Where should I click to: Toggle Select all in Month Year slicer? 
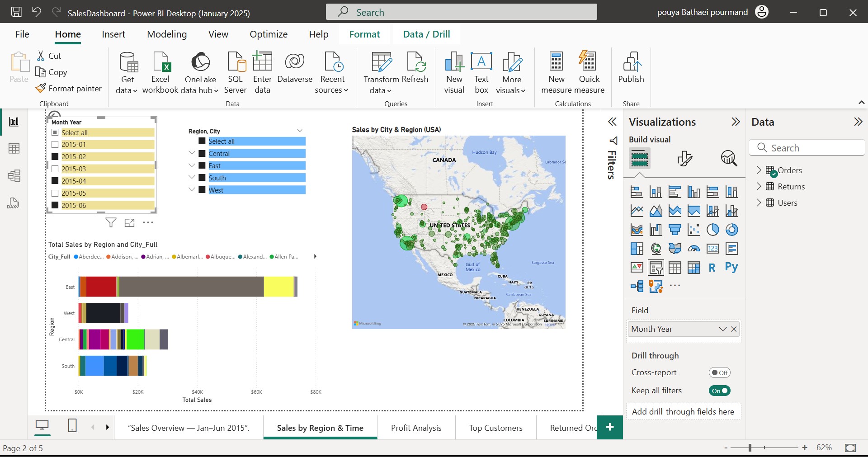tap(55, 132)
